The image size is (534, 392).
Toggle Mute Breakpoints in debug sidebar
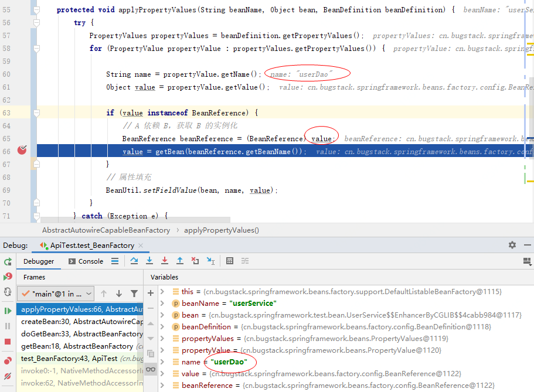8,376
